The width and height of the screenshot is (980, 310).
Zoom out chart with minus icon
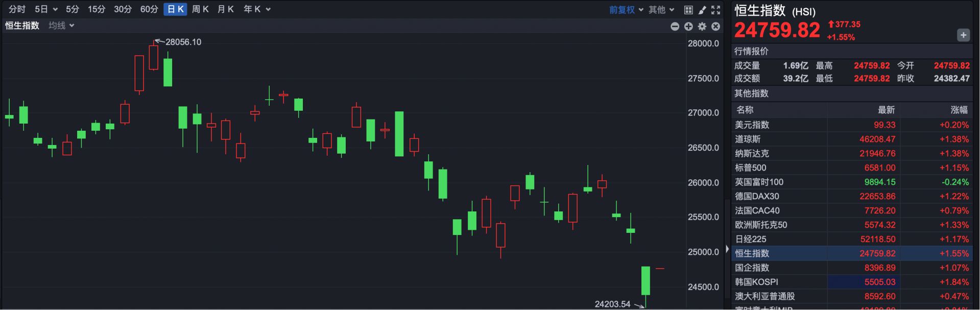pos(675,27)
